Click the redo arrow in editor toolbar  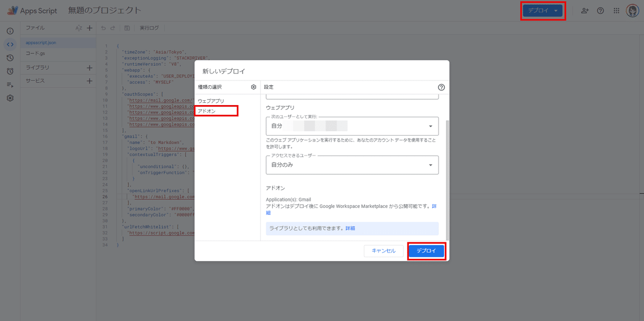coord(113,28)
